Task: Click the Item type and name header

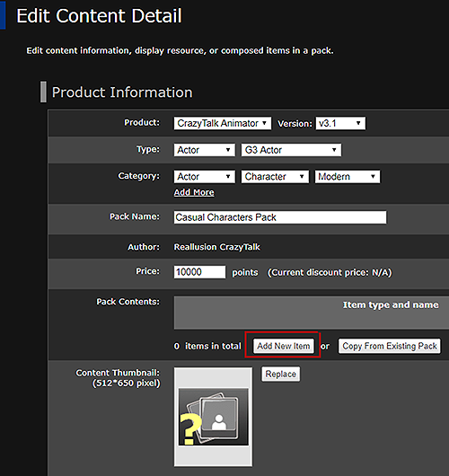Action: click(391, 304)
